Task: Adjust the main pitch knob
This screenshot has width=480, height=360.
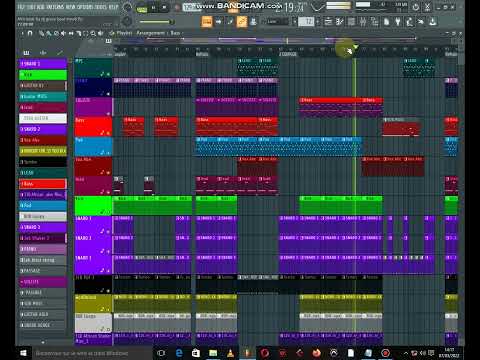Action: click(x=127, y=21)
